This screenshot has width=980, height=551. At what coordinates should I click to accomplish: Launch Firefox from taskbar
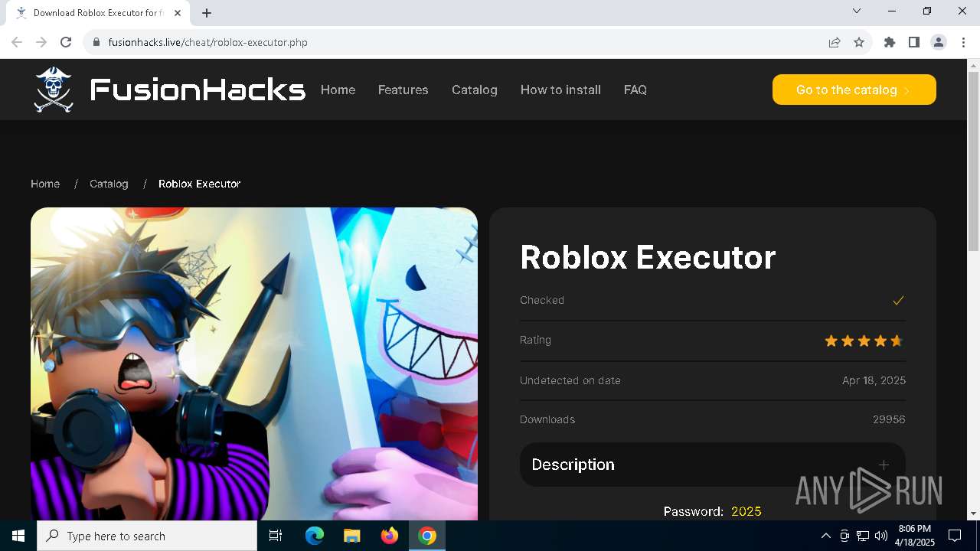tap(390, 536)
